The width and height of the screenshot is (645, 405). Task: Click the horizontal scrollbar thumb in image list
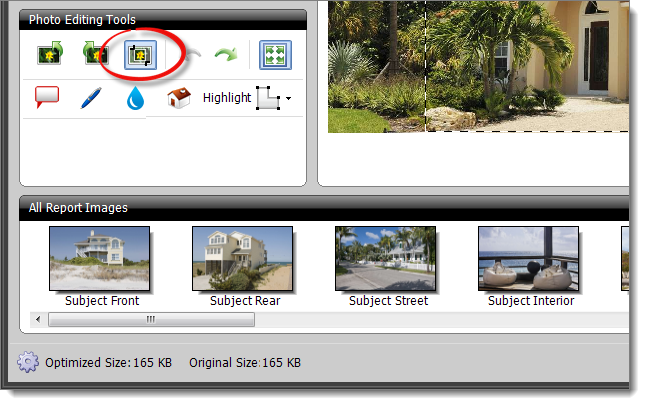pyautogui.click(x=151, y=320)
